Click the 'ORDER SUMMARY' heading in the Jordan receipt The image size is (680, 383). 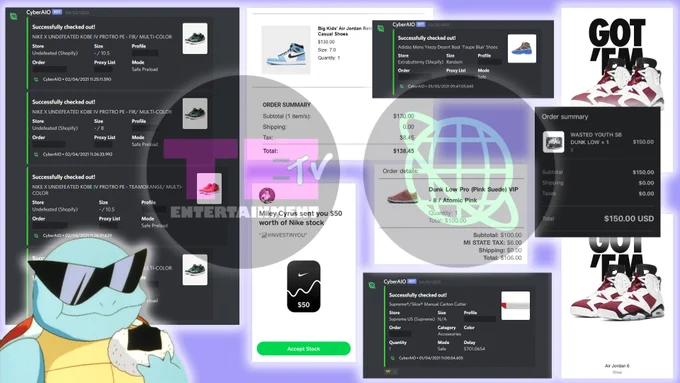click(x=287, y=105)
